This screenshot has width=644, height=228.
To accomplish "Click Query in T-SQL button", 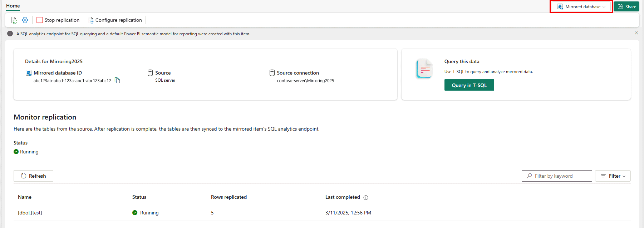I will [469, 85].
